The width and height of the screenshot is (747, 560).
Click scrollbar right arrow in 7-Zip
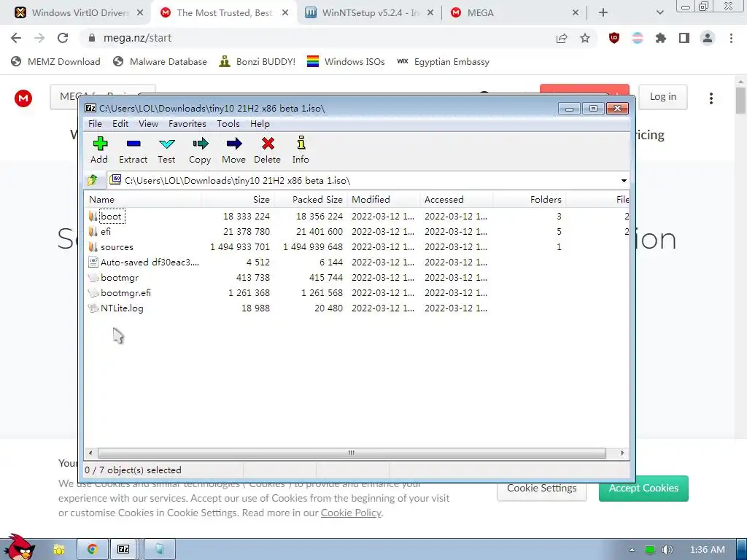622,453
